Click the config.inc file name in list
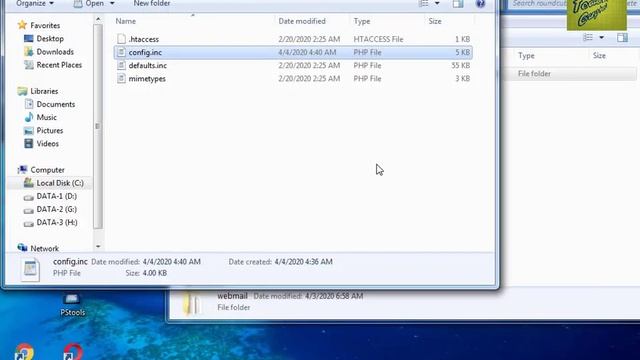Screen dimensions: 640x360 click(x=145, y=52)
